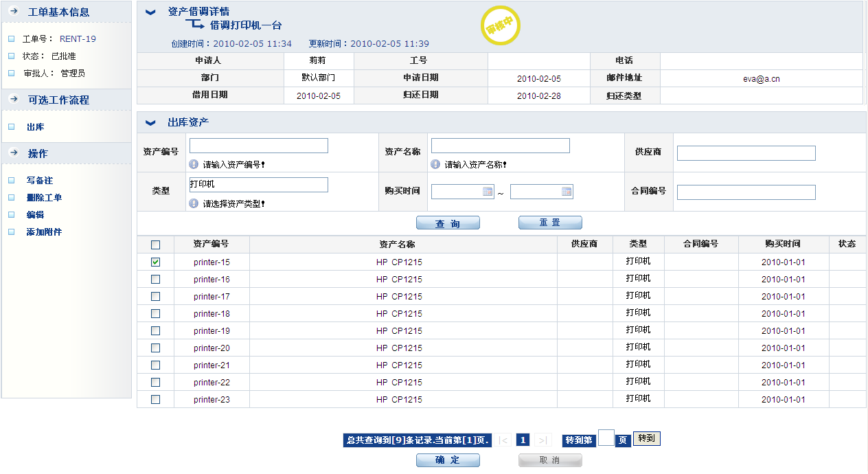Click the 审核中 status stamp

pyautogui.click(x=500, y=25)
